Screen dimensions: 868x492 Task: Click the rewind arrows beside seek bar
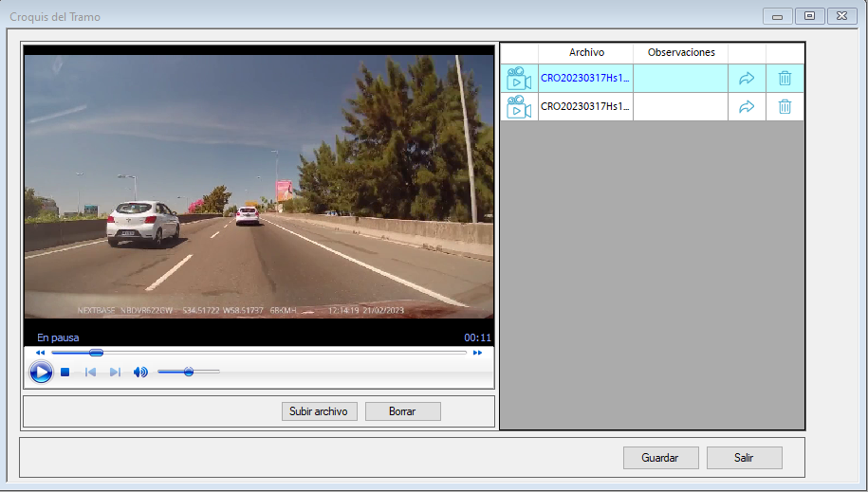[40, 353]
